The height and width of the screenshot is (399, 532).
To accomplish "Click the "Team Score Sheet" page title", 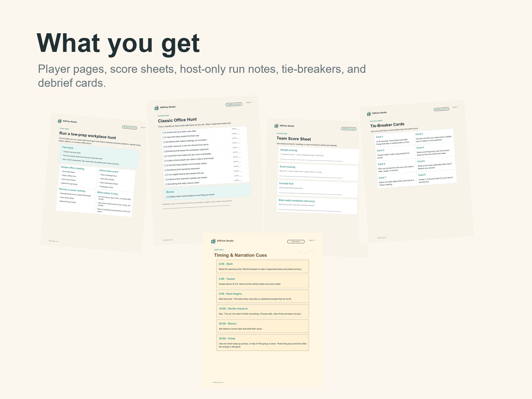I will pyautogui.click(x=294, y=139).
